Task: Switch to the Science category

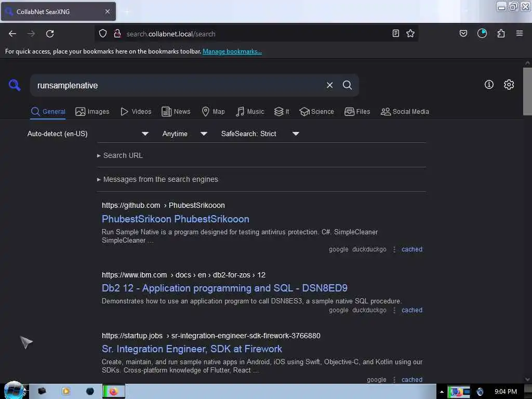Action: 316,112
